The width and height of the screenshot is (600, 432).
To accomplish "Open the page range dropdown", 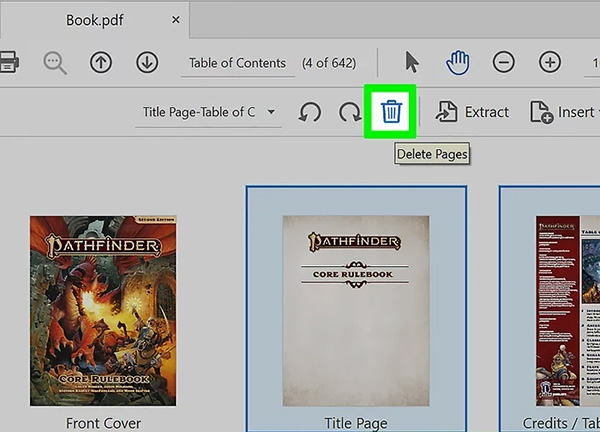I will [x=209, y=112].
